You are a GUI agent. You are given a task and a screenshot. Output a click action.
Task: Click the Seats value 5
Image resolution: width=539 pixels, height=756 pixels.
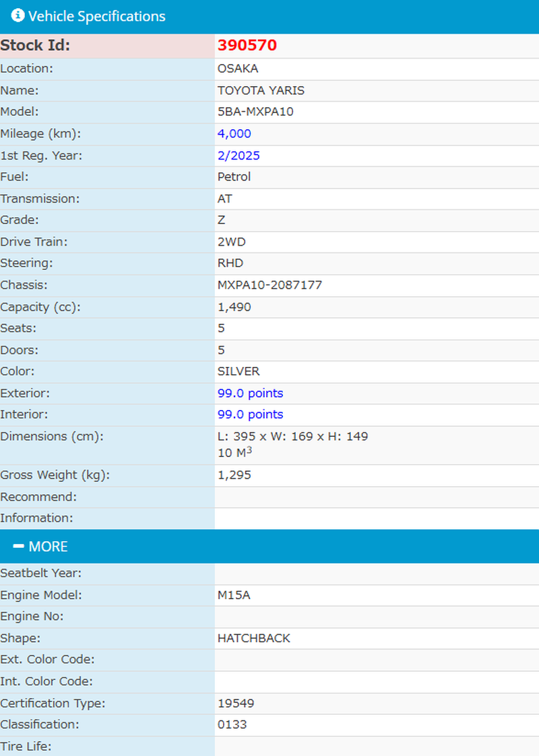pos(221,329)
